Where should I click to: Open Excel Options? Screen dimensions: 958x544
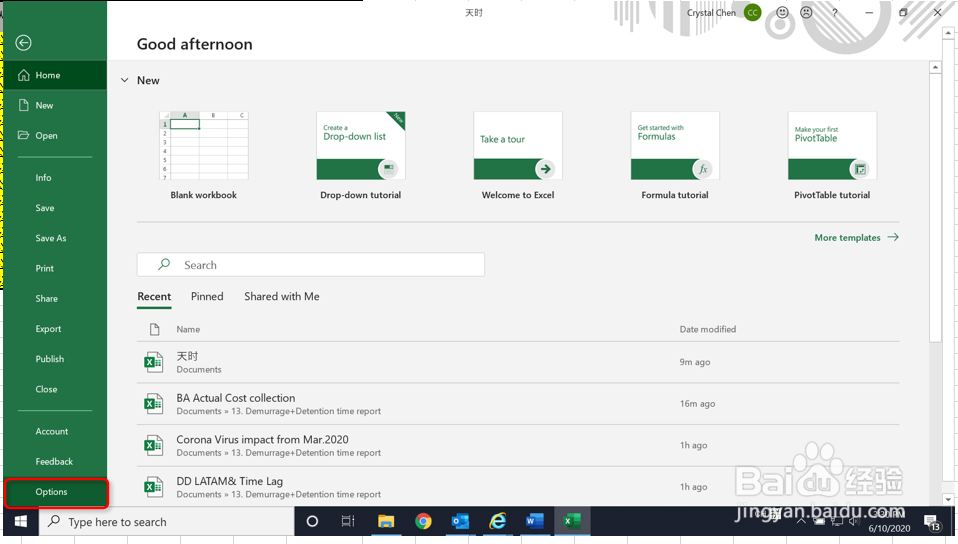(x=56, y=493)
